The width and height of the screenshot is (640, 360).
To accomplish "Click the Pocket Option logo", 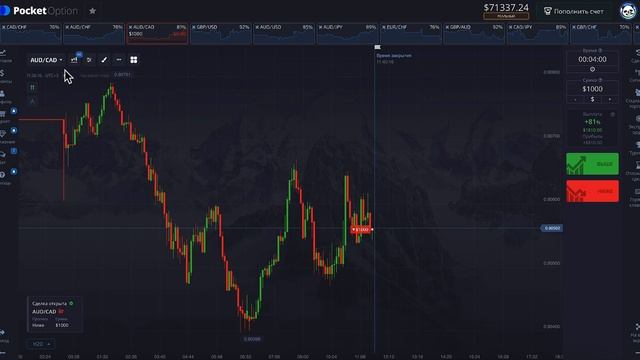I will (x=39, y=11).
